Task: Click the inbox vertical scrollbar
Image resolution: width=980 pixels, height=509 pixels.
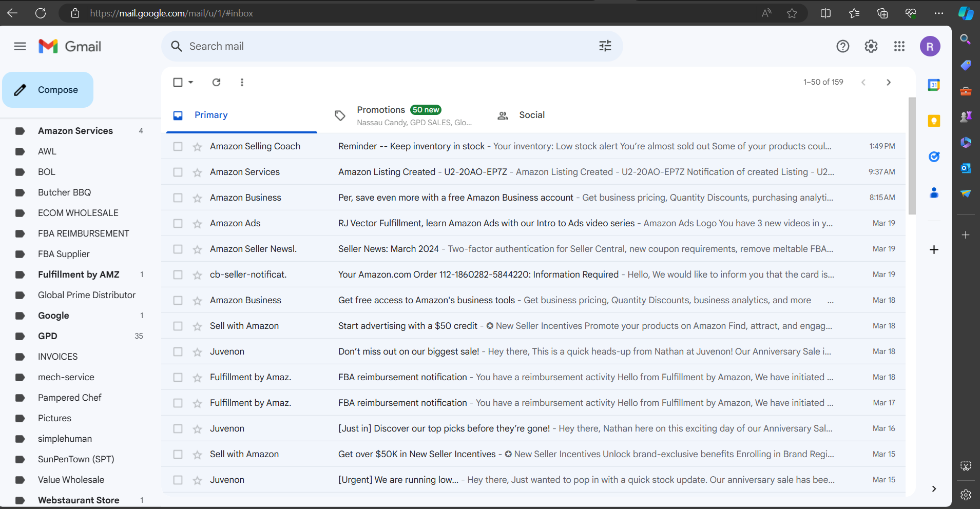Action: [912, 156]
